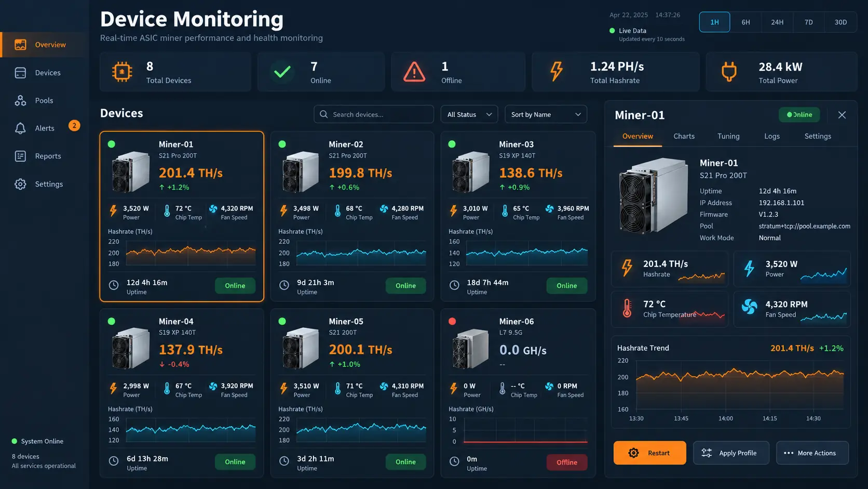
Task: Click the alerts badge showing 2
Action: [x=74, y=125]
